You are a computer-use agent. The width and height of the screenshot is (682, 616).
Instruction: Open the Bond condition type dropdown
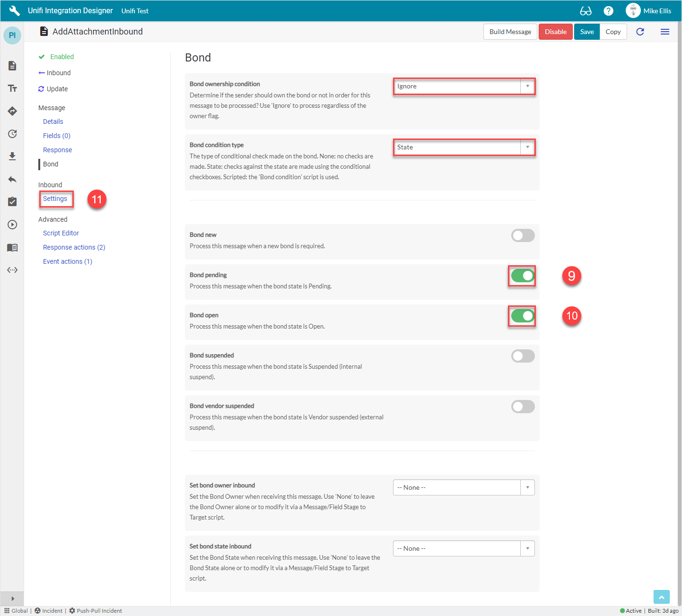point(463,147)
